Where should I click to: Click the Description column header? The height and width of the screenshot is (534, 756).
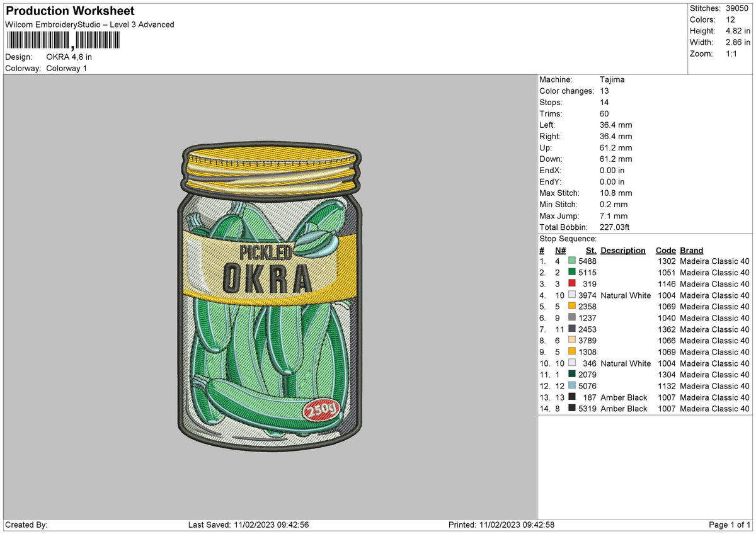coord(623,250)
